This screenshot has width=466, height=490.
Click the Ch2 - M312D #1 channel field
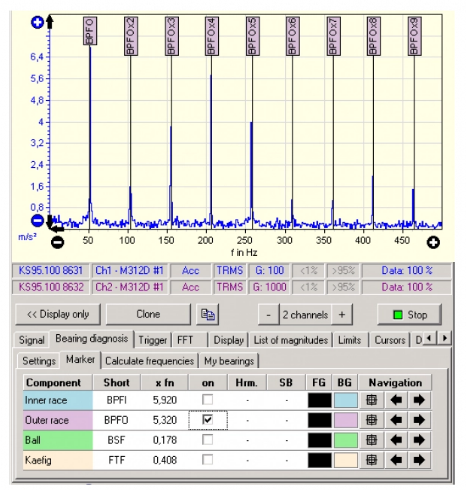coord(129,287)
